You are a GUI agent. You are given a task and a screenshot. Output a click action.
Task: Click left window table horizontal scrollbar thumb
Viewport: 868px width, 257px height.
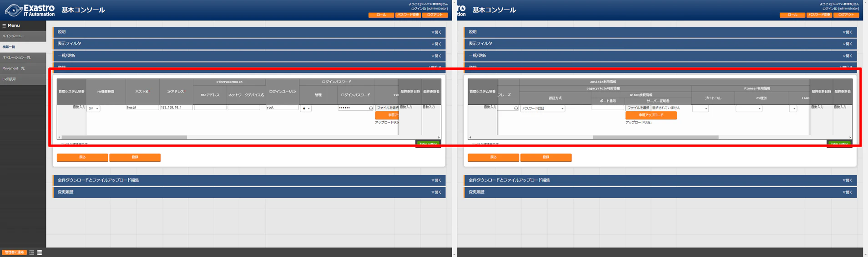point(124,137)
